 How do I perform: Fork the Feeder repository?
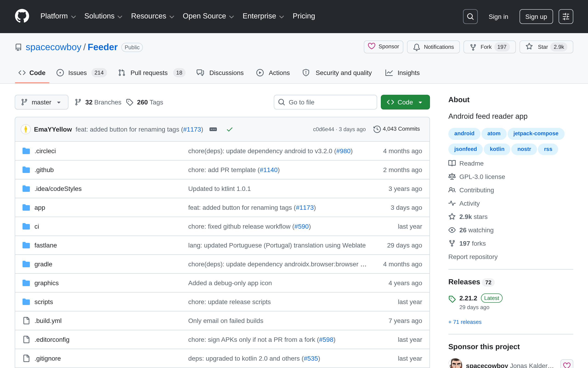click(489, 47)
